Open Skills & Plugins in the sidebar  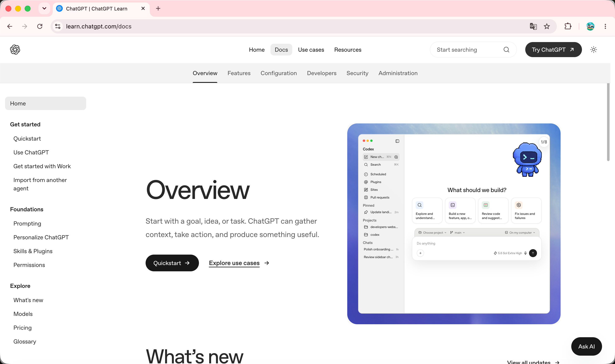click(33, 251)
